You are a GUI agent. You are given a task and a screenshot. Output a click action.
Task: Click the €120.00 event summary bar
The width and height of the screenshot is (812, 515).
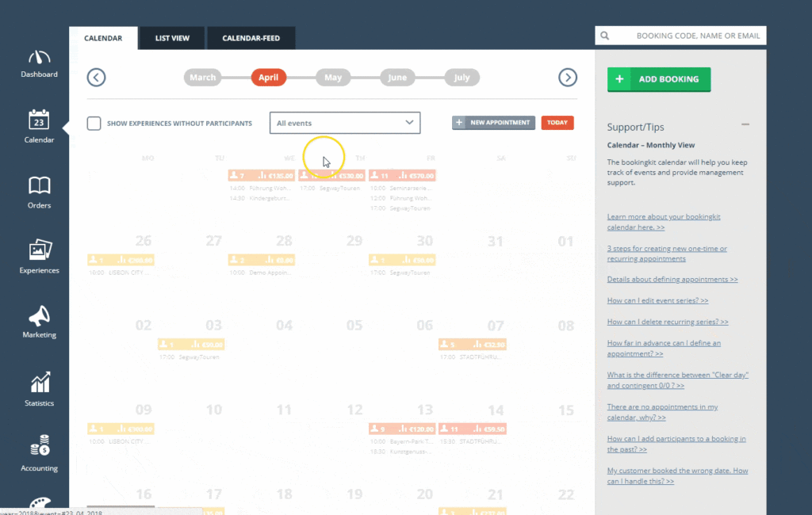[402, 429]
